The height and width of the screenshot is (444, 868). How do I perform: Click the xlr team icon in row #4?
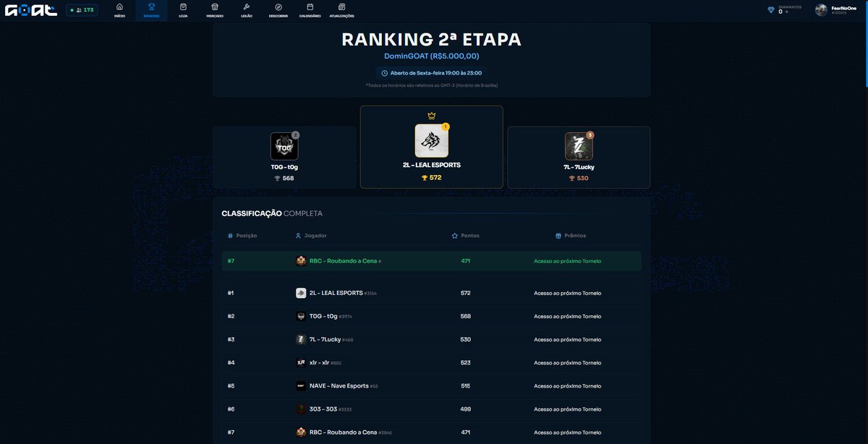[x=301, y=362]
